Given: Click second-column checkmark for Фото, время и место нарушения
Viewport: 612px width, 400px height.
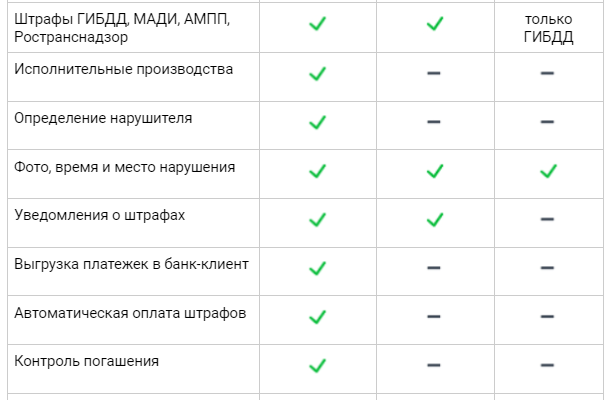Looking at the screenshot, I should coord(434,171).
